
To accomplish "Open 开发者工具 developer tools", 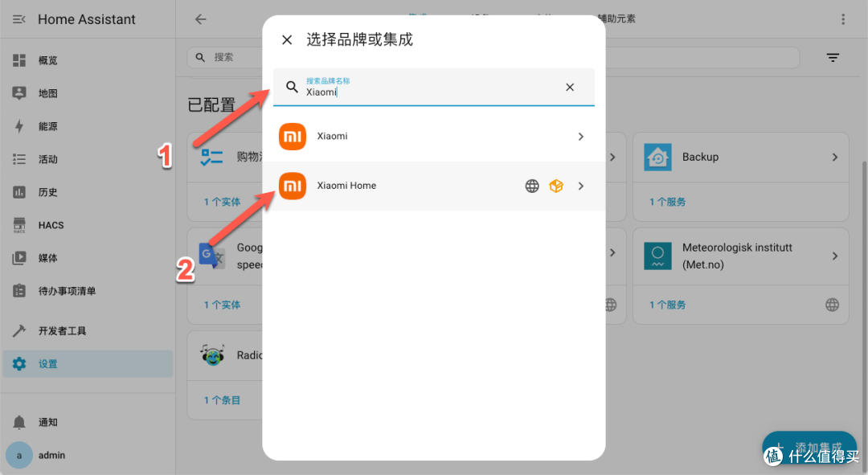I will [88, 331].
